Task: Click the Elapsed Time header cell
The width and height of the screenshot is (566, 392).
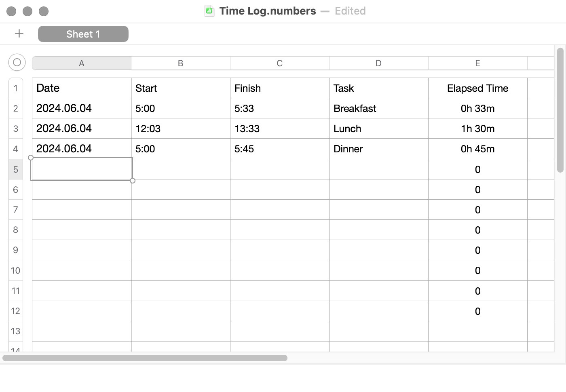Action: click(478, 88)
